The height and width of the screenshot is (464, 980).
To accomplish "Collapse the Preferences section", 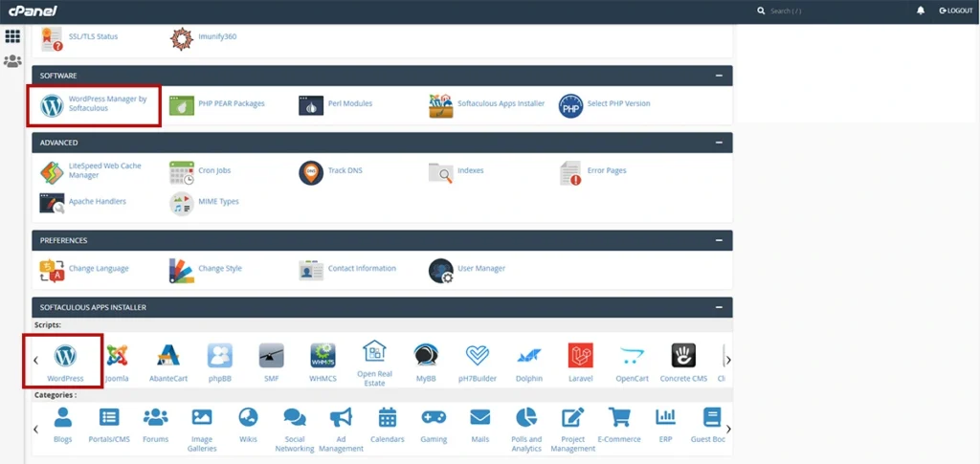I will [x=719, y=240].
